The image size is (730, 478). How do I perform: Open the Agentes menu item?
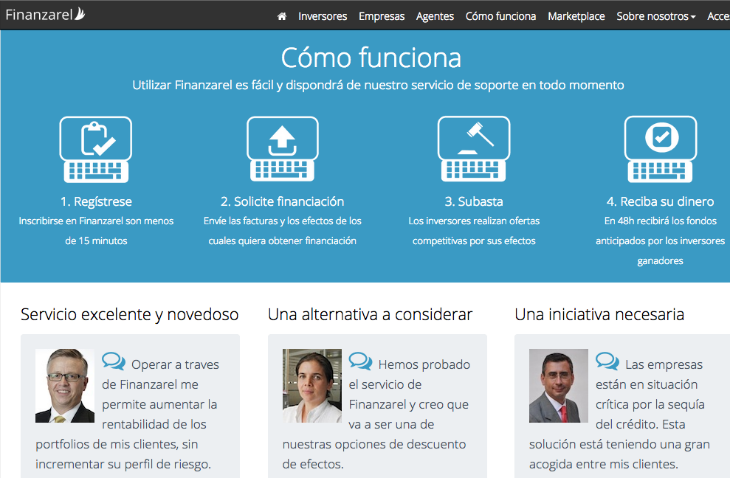click(435, 16)
